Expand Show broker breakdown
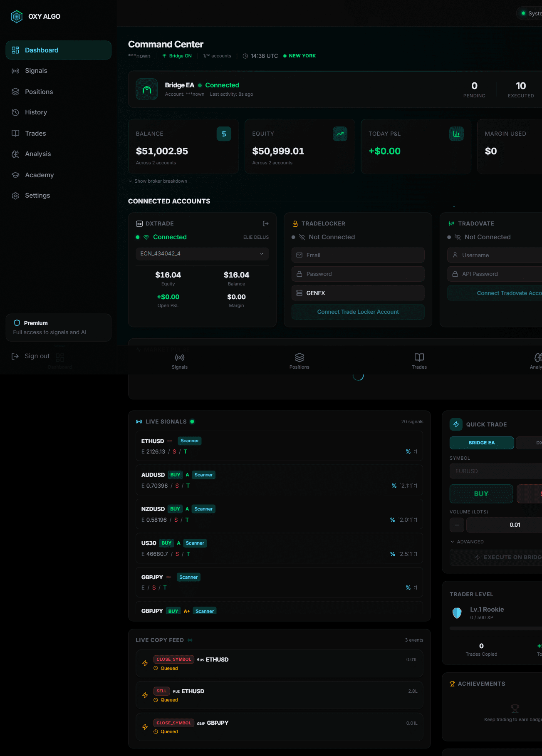542x756 pixels. [158, 181]
